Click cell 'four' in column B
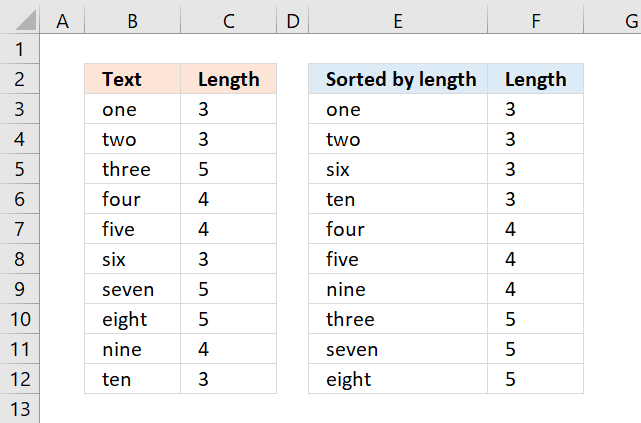 (x=132, y=199)
